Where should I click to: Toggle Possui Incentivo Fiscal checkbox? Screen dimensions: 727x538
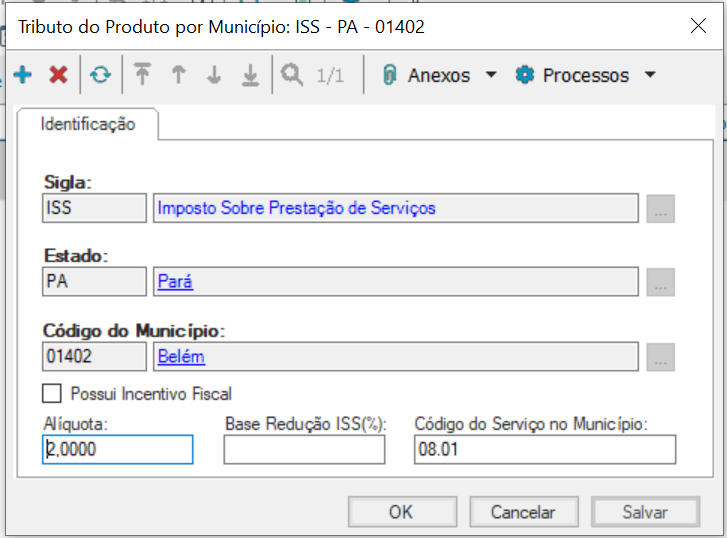point(51,394)
